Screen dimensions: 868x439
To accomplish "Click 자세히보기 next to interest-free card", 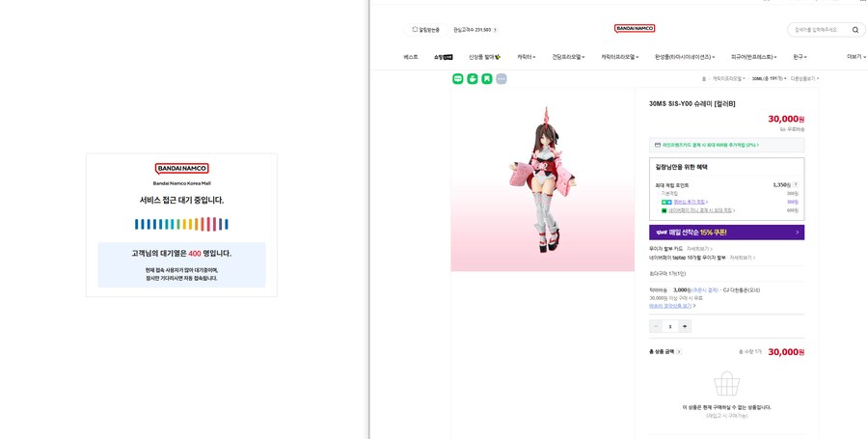I will pos(699,249).
